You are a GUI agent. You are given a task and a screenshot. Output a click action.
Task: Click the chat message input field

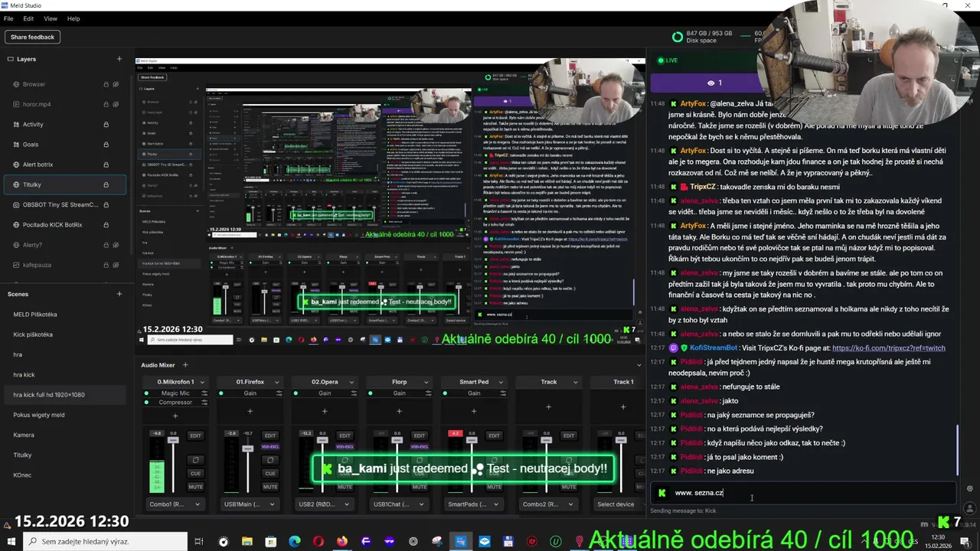[804, 493]
